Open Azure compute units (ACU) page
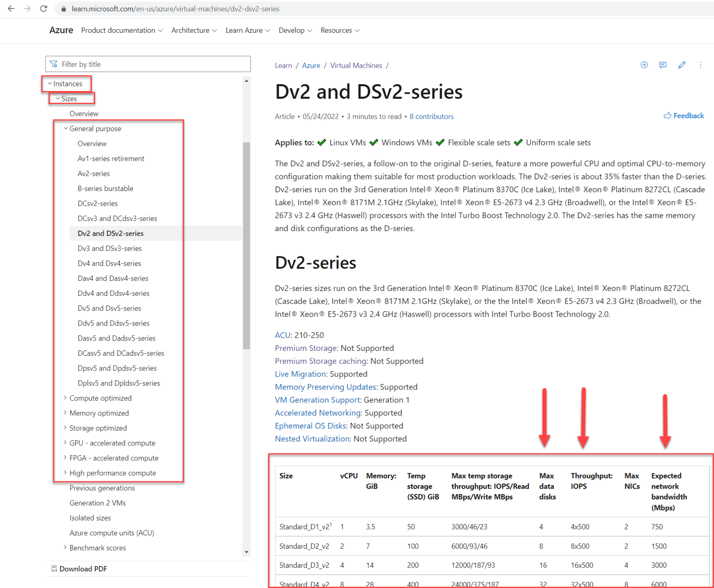The image size is (714, 588). 112,533
